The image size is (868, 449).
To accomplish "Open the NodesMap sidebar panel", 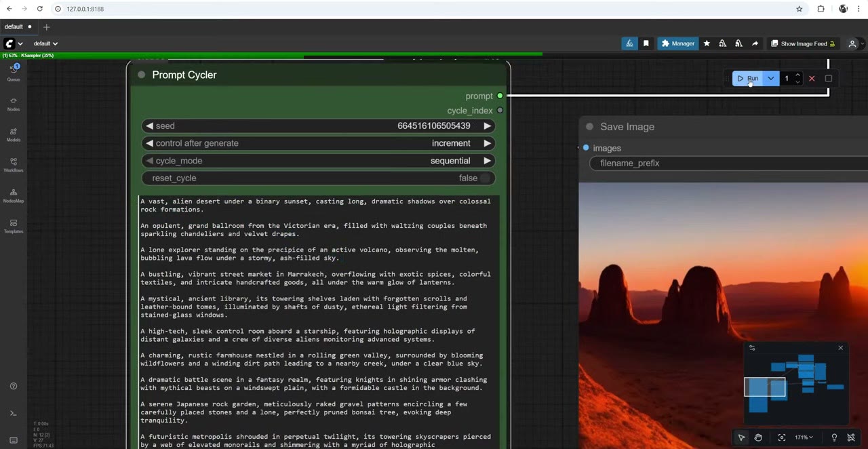I will coord(14,195).
